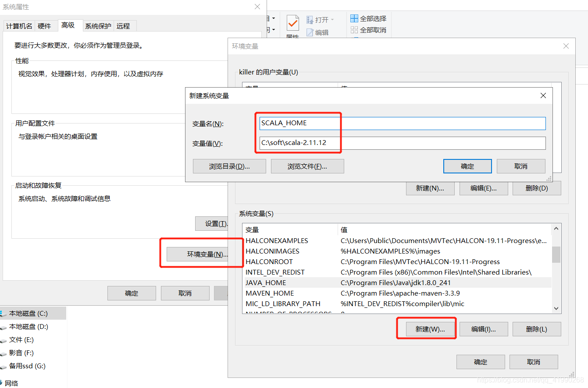The height and width of the screenshot is (388, 588).
Task: Select 本地磁盘 (C:) drive in navigation pane
Action: (x=28, y=314)
